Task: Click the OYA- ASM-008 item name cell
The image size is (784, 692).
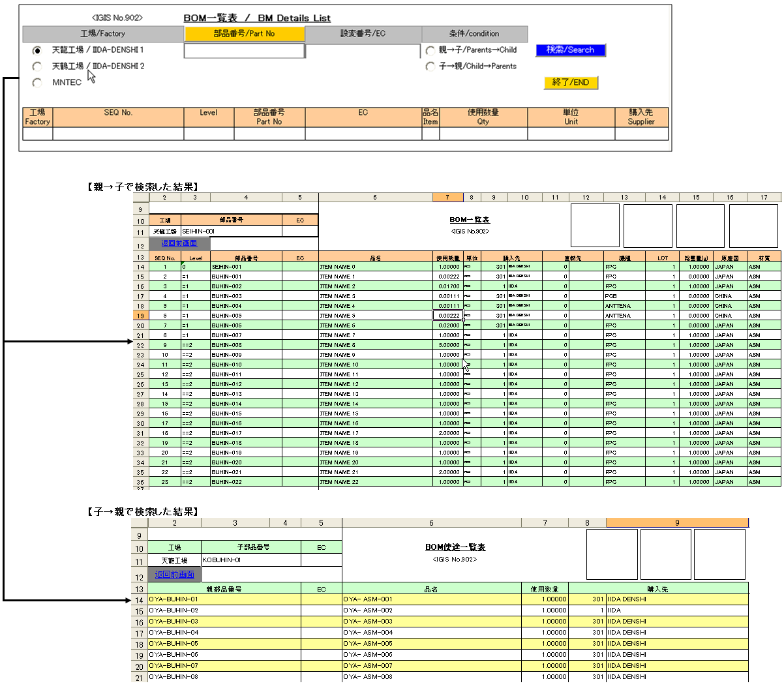Action: (x=432, y=677)
